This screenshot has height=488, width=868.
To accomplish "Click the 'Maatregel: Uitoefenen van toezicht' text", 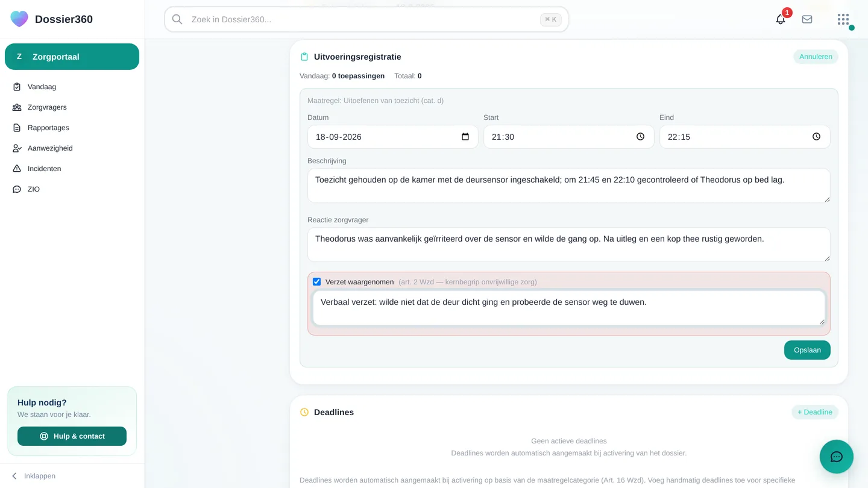I will coord(376,101).
